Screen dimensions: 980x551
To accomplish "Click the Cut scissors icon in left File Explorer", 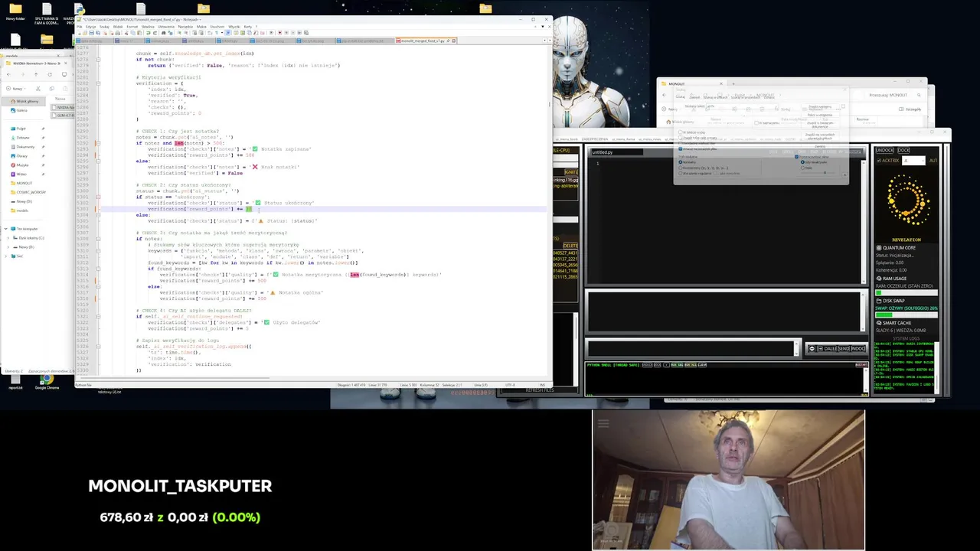I will tap(38, 89).
